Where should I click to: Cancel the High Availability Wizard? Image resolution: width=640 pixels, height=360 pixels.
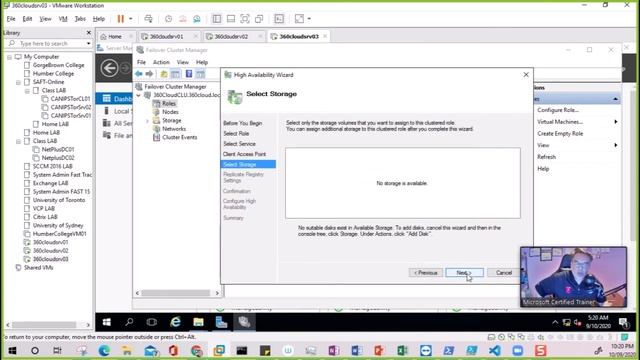tap(504, 273)
